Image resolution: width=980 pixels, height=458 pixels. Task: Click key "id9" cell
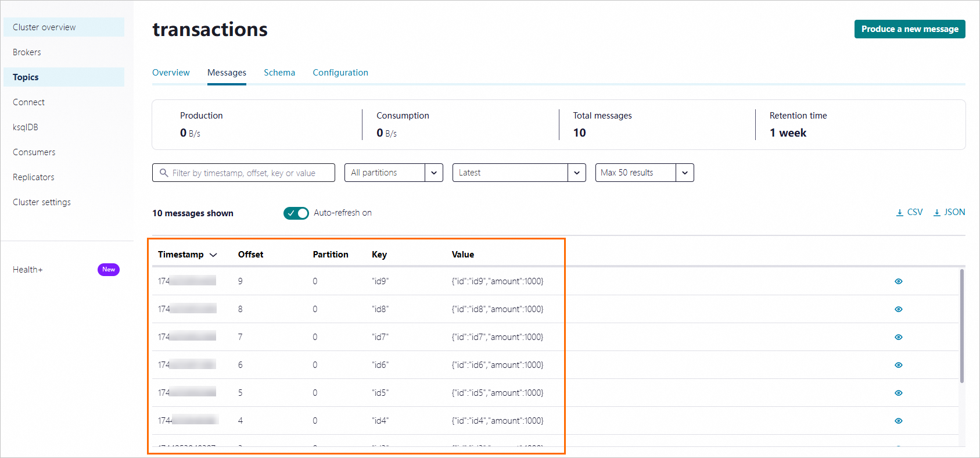pos(380,281)
